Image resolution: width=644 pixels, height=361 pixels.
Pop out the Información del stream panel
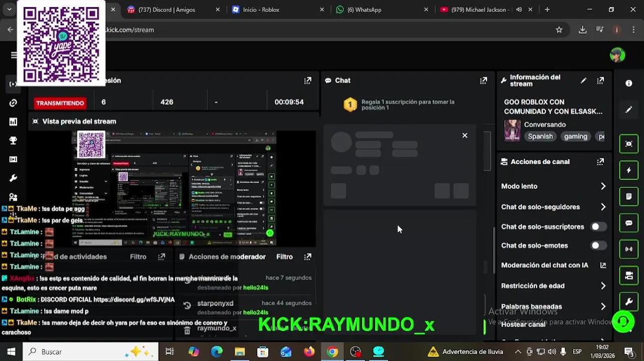[x=600, y=80]
